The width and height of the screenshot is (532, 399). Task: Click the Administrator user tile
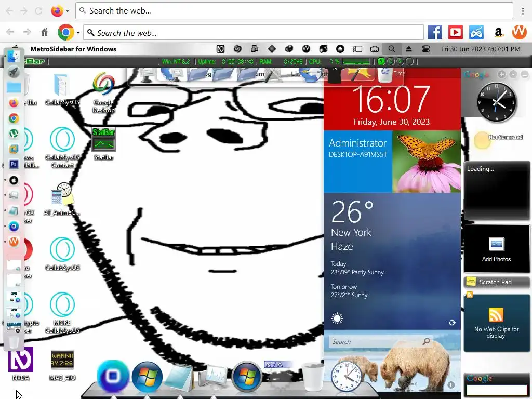pos(358,162)
